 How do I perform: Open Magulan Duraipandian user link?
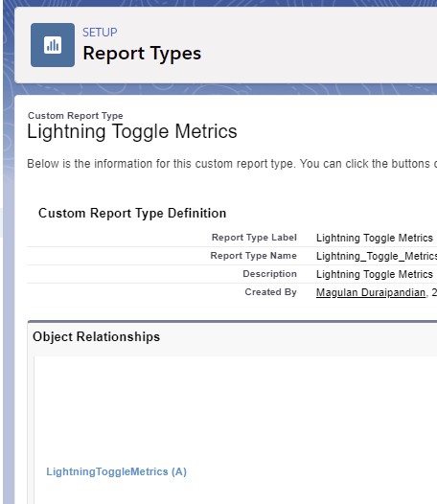371,292
